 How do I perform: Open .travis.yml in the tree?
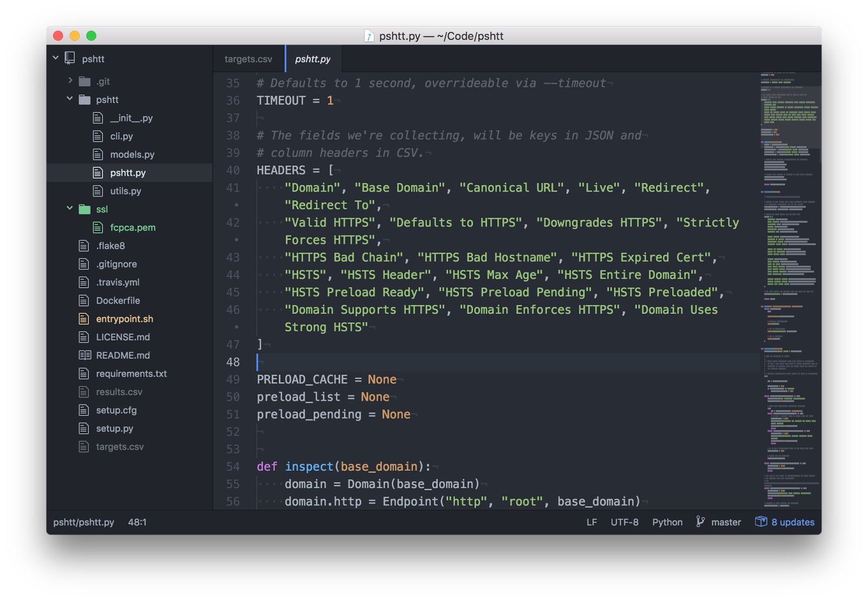(118, 282)
